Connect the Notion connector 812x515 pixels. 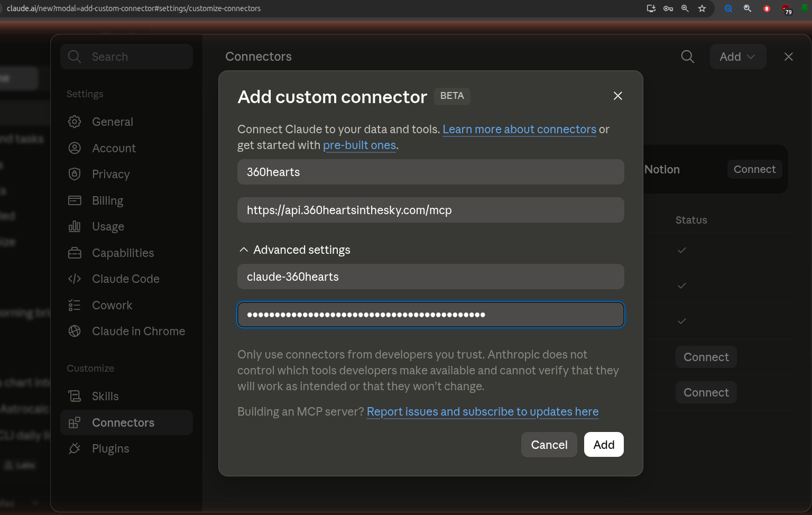point(754,169)
